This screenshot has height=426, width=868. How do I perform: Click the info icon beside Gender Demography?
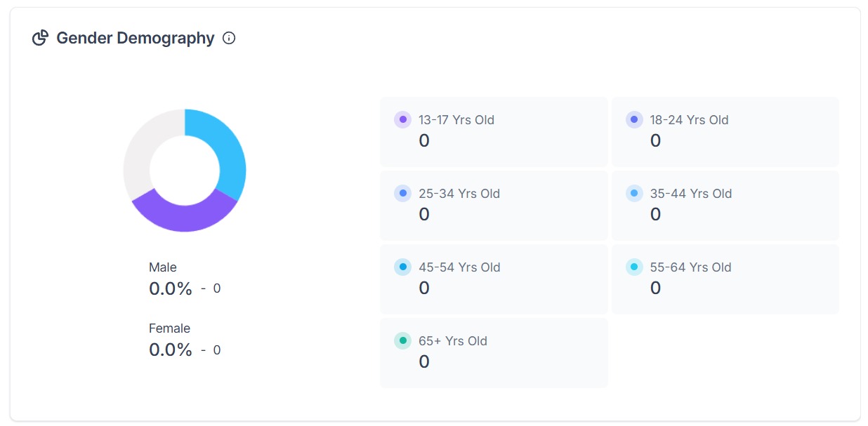[x=229, y=38]
